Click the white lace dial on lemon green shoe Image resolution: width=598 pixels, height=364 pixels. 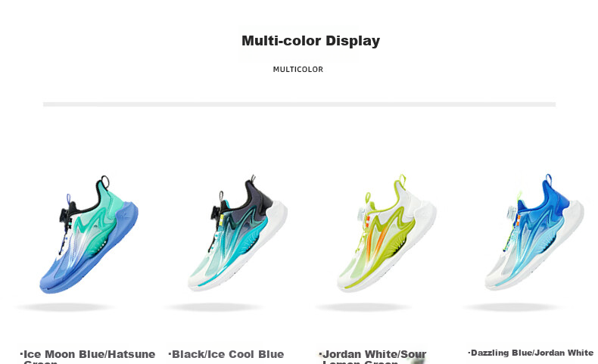pyautogui.click(x=361, y=216)
